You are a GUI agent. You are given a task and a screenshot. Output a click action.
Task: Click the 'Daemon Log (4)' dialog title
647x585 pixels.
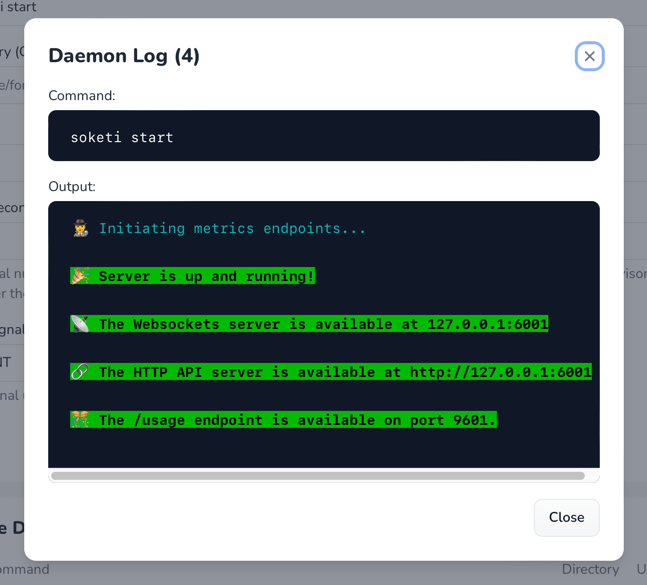(124, 56)
